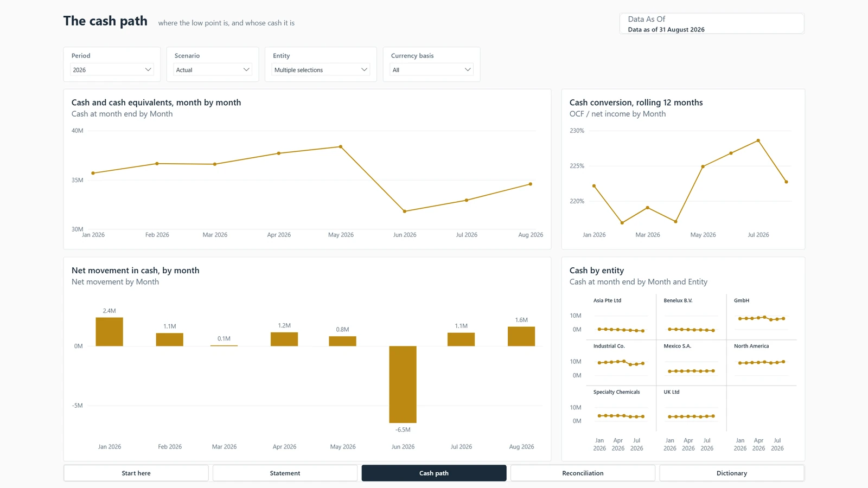Click the Apr 2026 net movement bar

[x=284, y=339]
